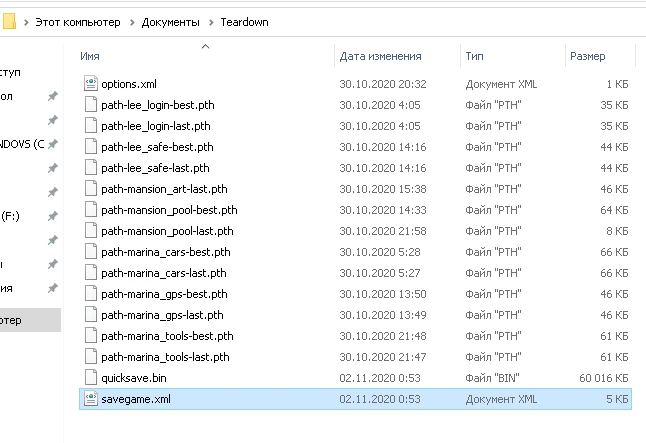
Task: Select file name path-marina_cars-last.pth
Action: 164,273
